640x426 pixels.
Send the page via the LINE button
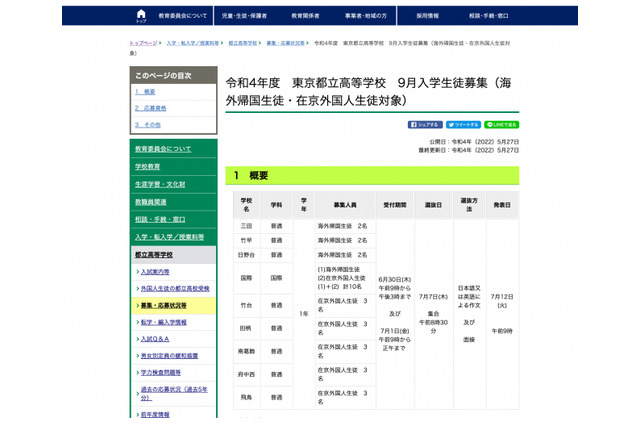(x=502, y=125)
